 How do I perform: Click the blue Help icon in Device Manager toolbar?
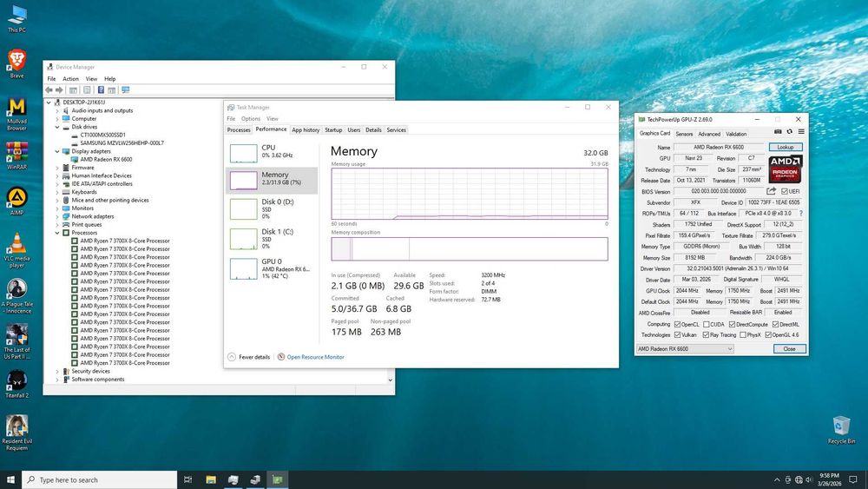(x=101, y=89)
